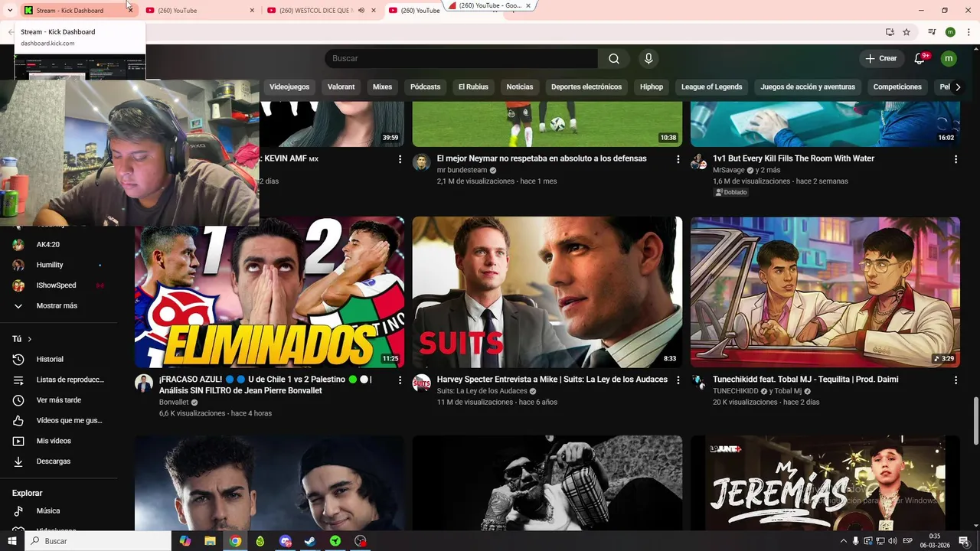
Task: Open Ver más tarde in sidebar
Action: pos(60,400)
